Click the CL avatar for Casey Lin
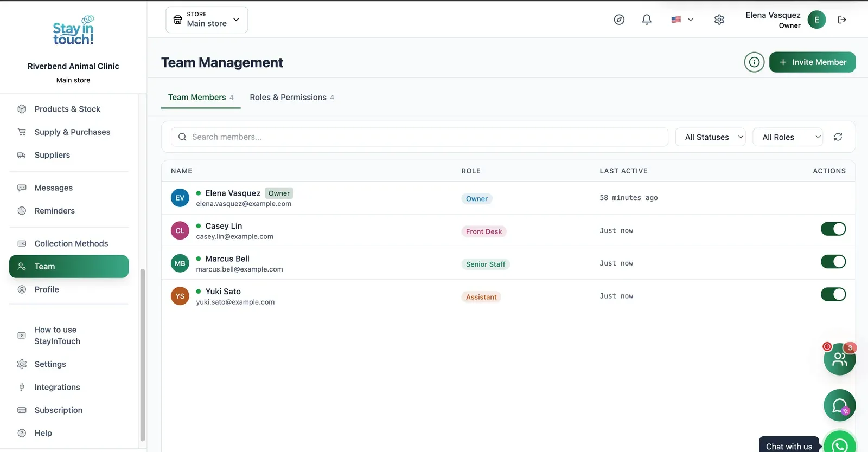This screenshot has height=452, width=868. pyautogui.click(x=180, y=231)
